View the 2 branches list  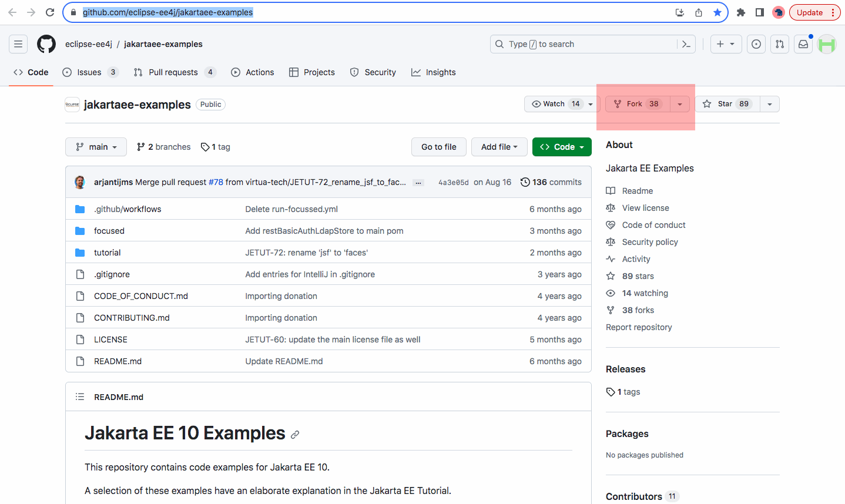pyautogui.click(x=163, y=147)
